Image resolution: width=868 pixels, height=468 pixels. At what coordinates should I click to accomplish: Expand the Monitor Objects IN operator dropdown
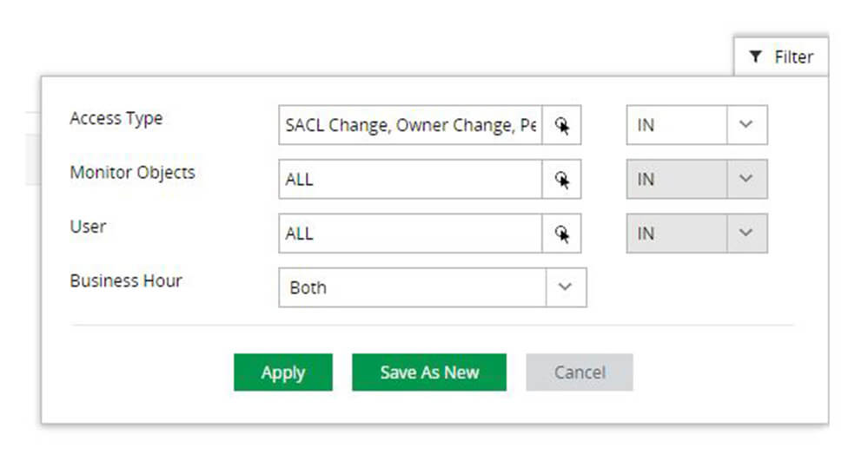(x=746, y=179)
